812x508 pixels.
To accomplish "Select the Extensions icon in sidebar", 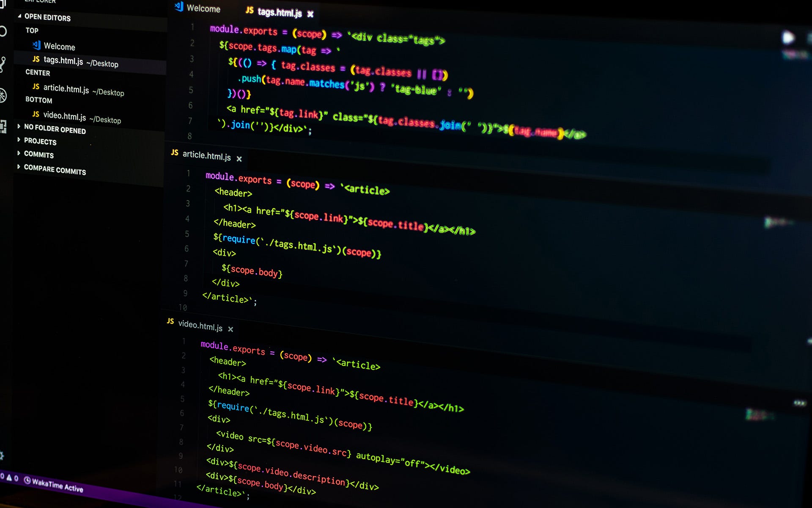I will (x=5, y=129).
